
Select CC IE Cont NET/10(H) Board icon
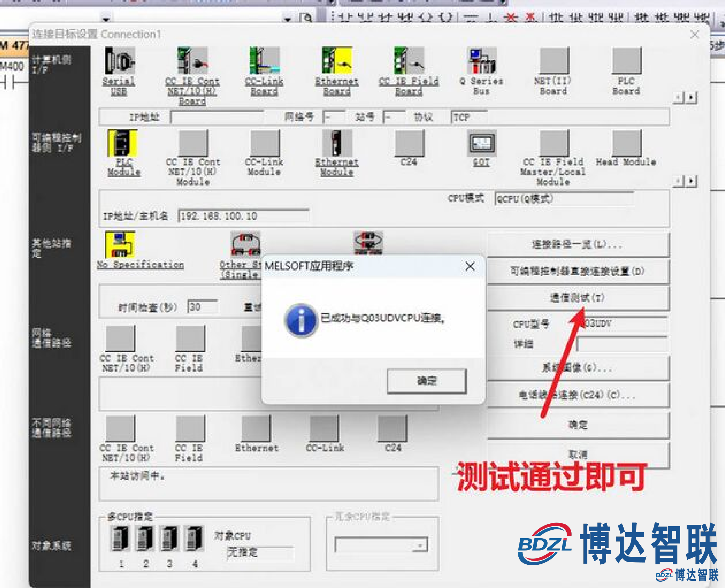pos(192,61)
